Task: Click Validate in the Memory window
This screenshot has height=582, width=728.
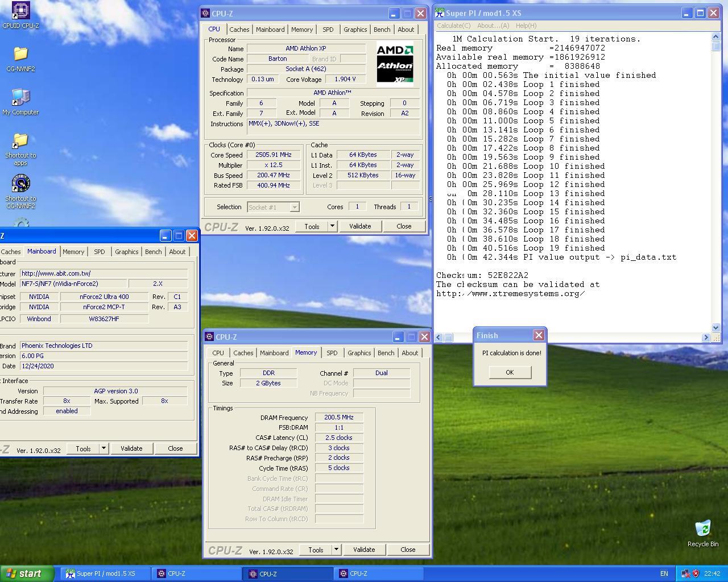Action: coord(364,550)
